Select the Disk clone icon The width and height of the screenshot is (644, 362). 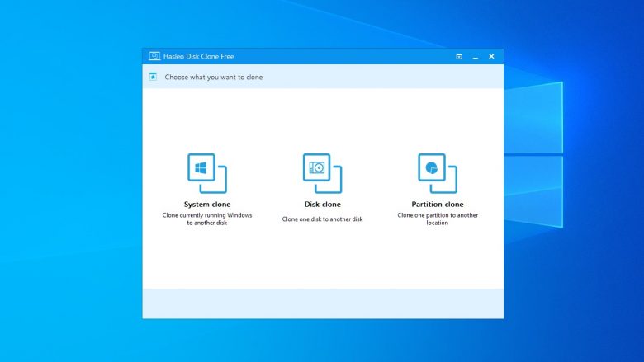pyautogui.click(x=322, y=173)
